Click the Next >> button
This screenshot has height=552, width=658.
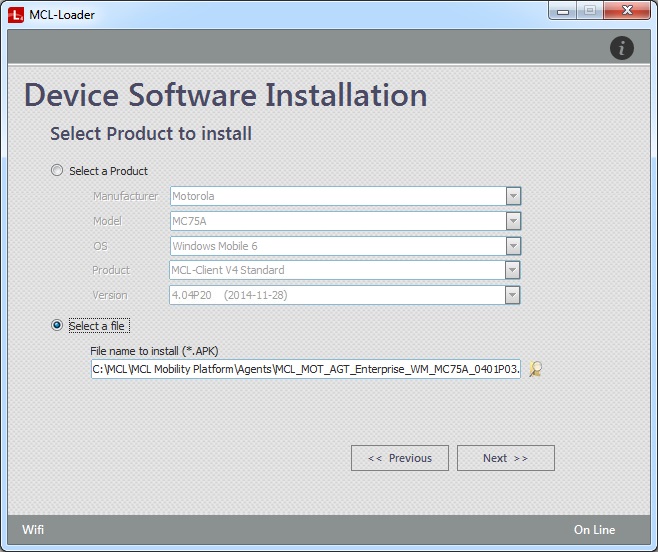[x=505, y=458]
